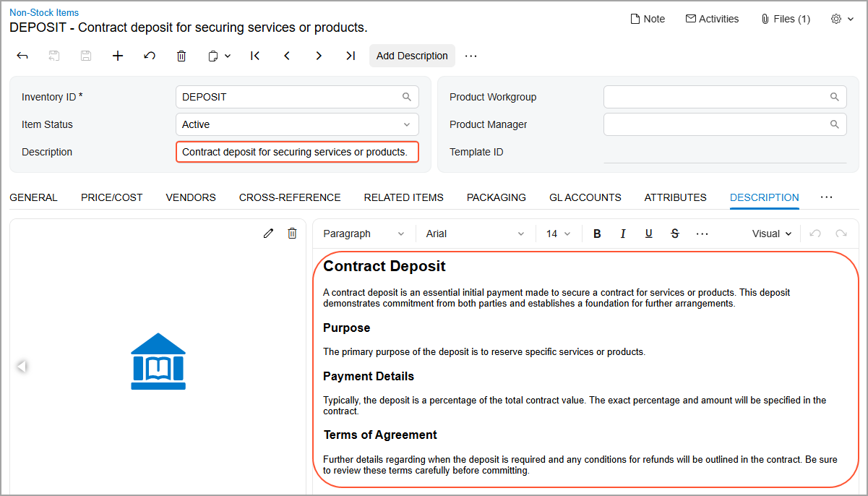This screenshot has height=496, width=868.
Task: Add a new record with plus icon
Action: tap(118, 56)
